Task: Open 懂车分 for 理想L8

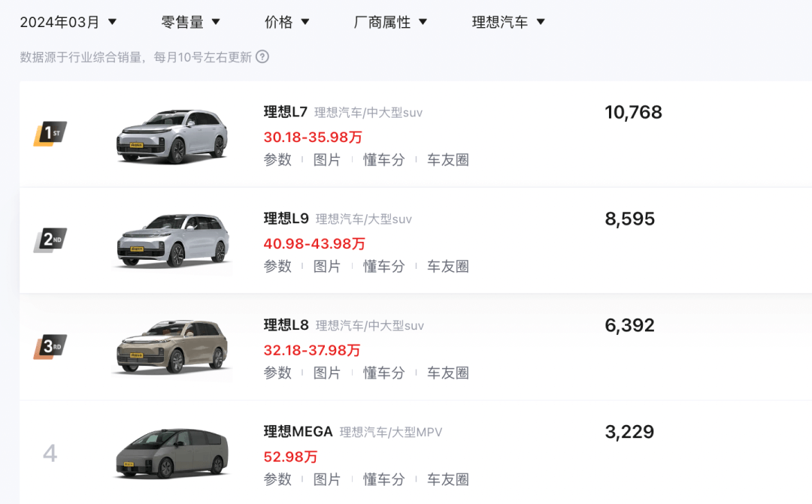Action: (383, 373)
